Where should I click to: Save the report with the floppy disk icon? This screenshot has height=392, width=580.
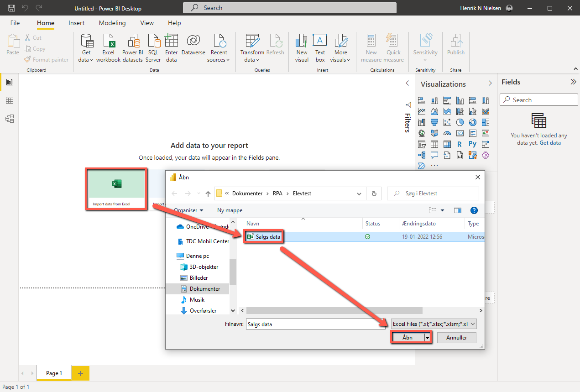click(11, 8)
